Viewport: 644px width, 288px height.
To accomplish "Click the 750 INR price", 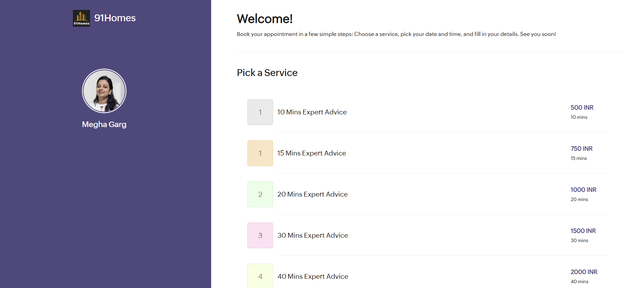I will [x=582, y=149].
